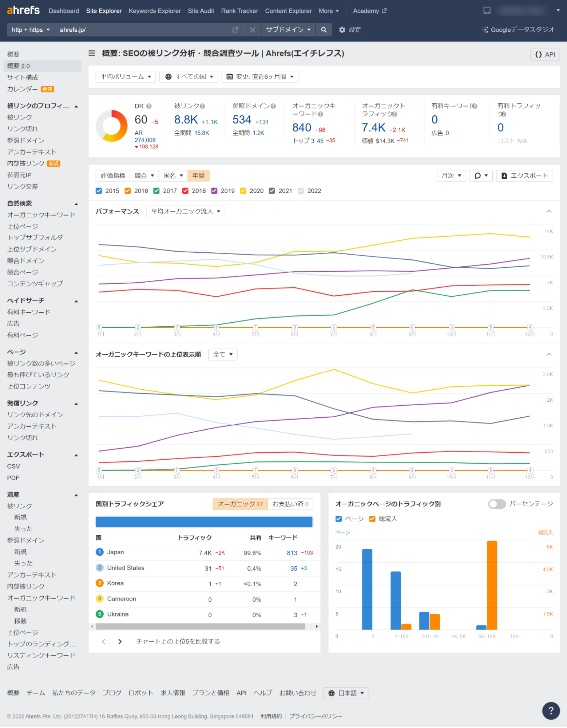The image size is (567, 728).
Task: Open the サブドメイン mode dropdown
Action: pyautogui.click(x=288, y=30)
